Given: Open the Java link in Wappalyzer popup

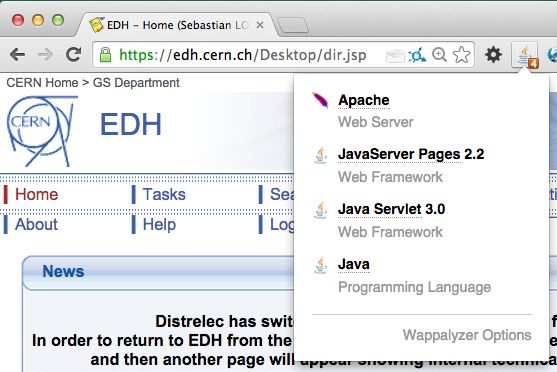Looking at the screenshot, I should pos(354,264).
